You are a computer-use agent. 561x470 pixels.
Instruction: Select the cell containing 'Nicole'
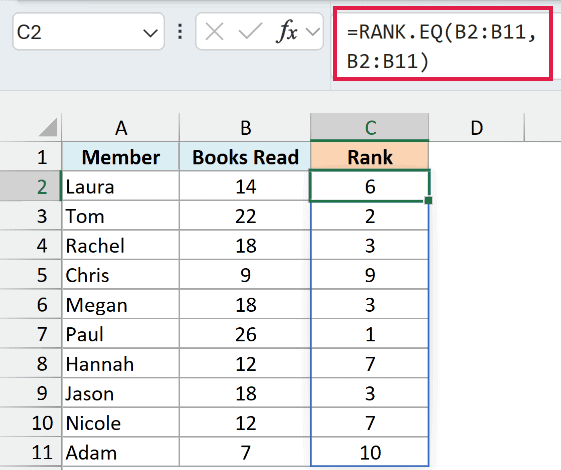121,423
